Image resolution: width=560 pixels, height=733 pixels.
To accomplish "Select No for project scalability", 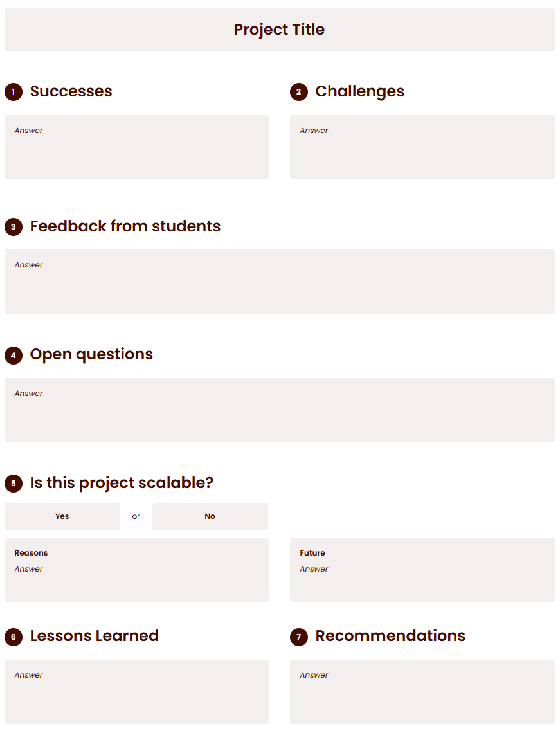I will pos(210,516).
